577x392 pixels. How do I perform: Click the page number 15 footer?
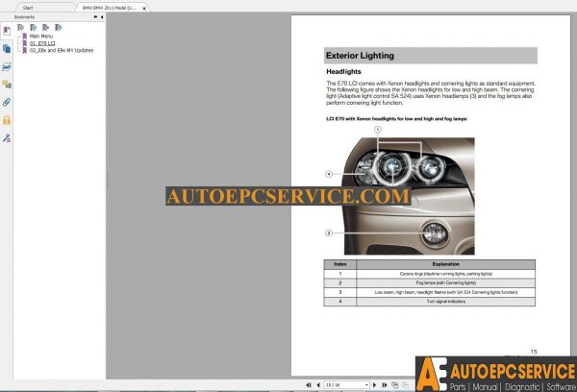534,352
